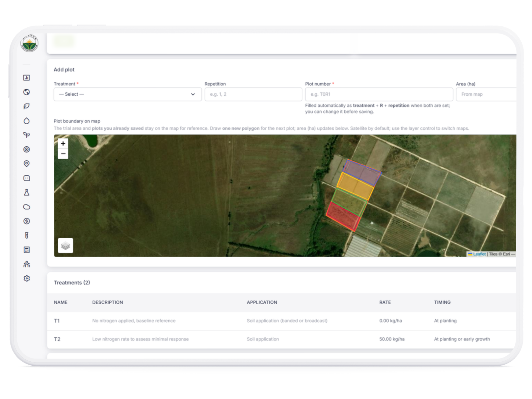Click the Add plot heading
This screenshot has height=399, width=532.
click(x=64, y=70)
